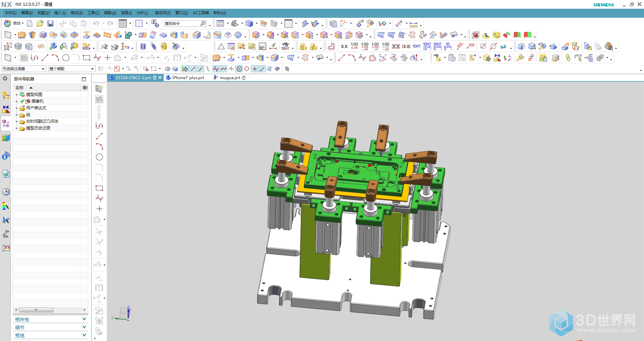The height and width of the screenshot is (341, 644).
Task: Click the 启动 start button
Action: pyautogui.click(x=13, y=23)
